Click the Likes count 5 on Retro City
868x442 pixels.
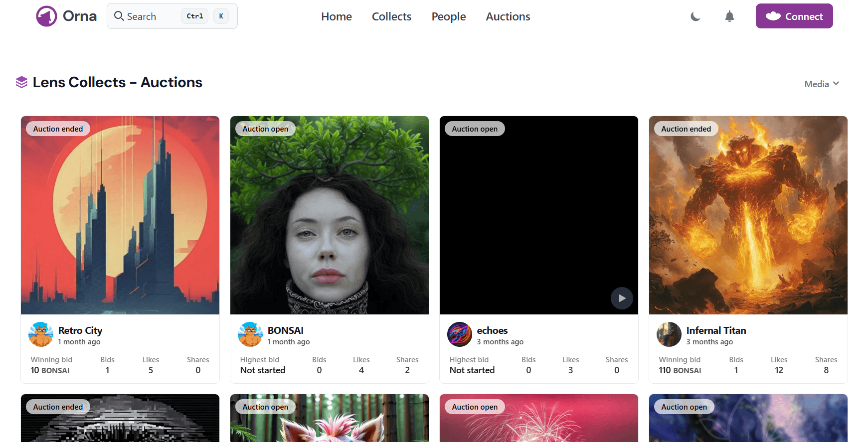click(x=151, y=370)
